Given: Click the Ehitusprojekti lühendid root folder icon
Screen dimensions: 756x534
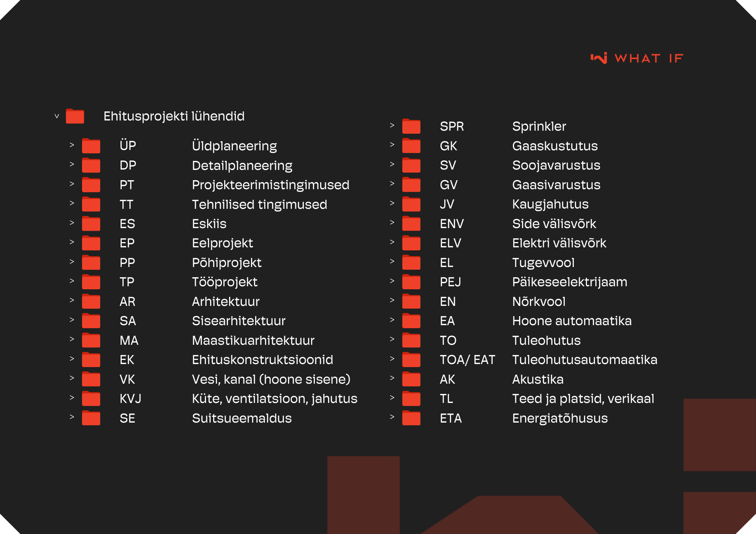Looking at the screenshot, I should coord(75,116).
